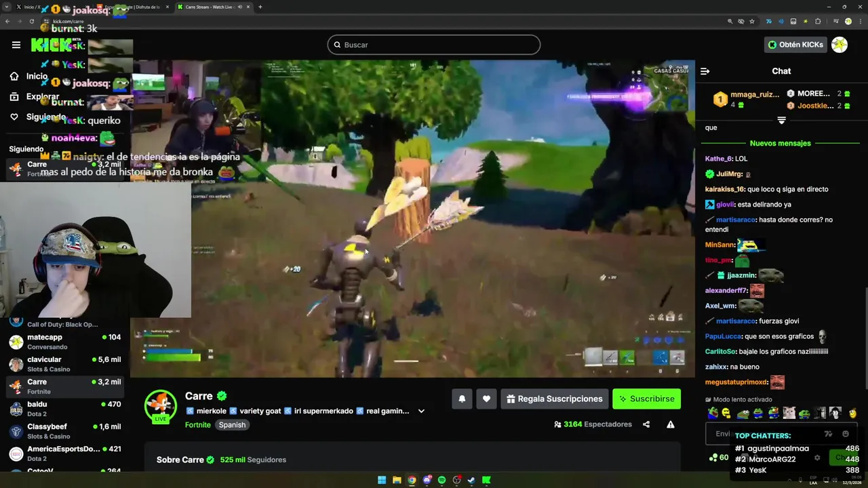Click the Chrome profile avatar
The width and height of the screenshot is (868, 488).
point(848,21)
